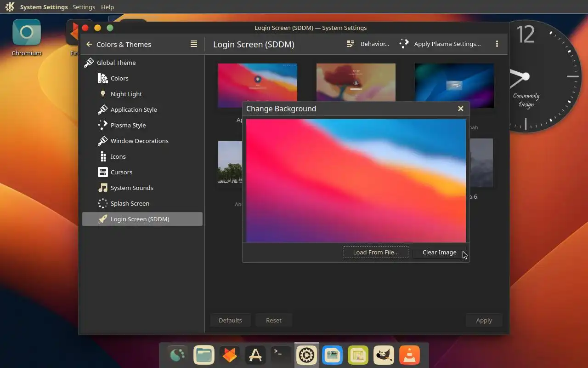Open the Splash Screen page
The height and width of the screenshot is (368, 588).
(142, 203)
